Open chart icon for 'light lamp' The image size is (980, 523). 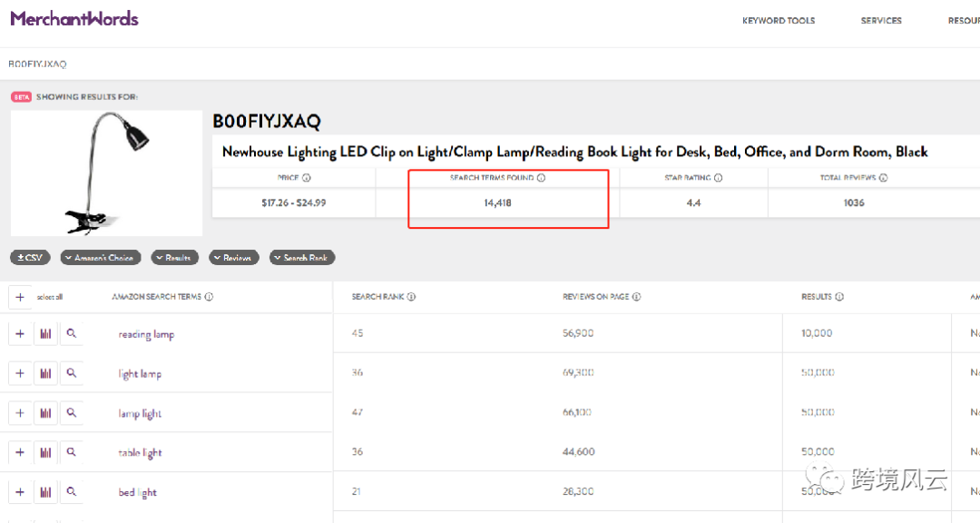45,373
